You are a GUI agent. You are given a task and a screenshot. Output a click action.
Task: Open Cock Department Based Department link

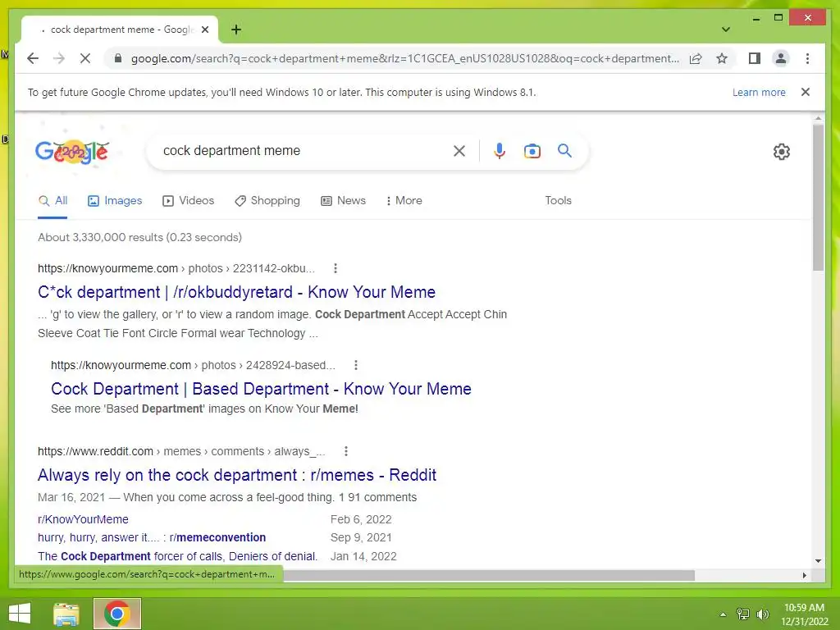click(261, 389)
